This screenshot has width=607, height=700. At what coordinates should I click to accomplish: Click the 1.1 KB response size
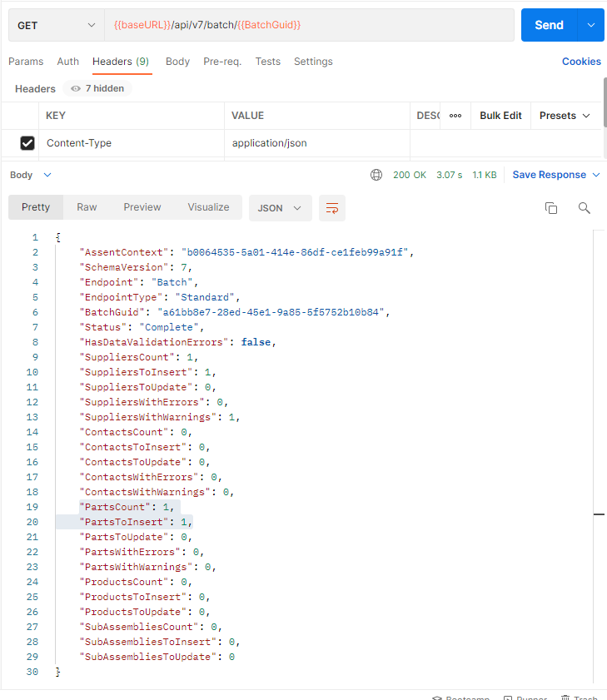[485, 175]
